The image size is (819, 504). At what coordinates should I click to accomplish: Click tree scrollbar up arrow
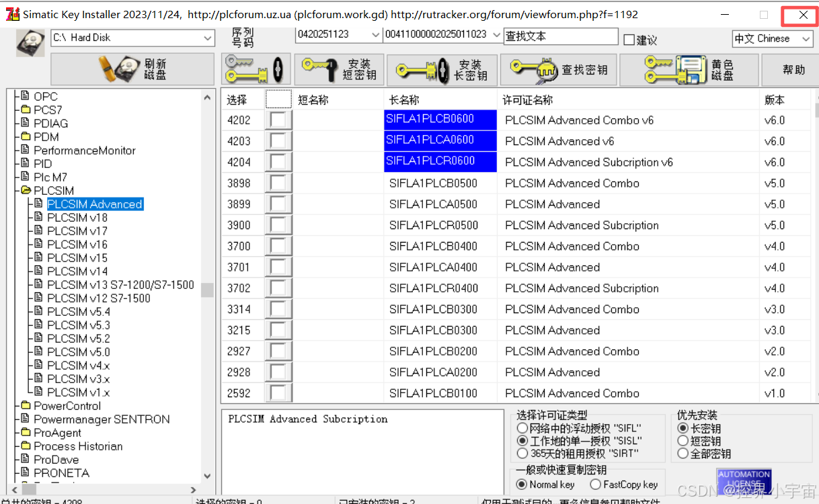coord(207,97)
